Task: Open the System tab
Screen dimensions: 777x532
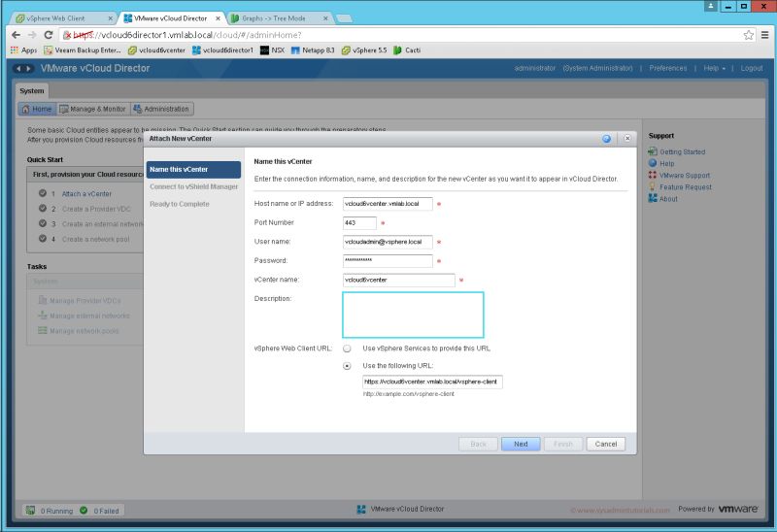Action: [32, 90]
